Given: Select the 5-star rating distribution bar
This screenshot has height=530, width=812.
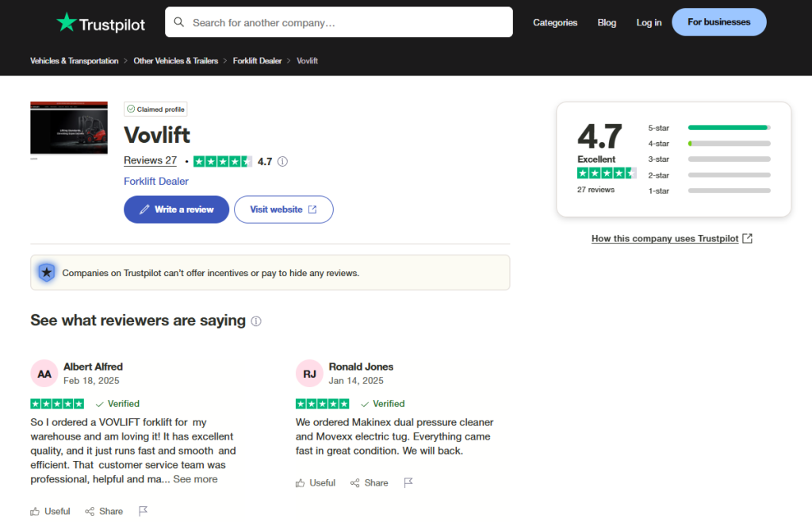Looking at the screenshot, I should 729,127.
